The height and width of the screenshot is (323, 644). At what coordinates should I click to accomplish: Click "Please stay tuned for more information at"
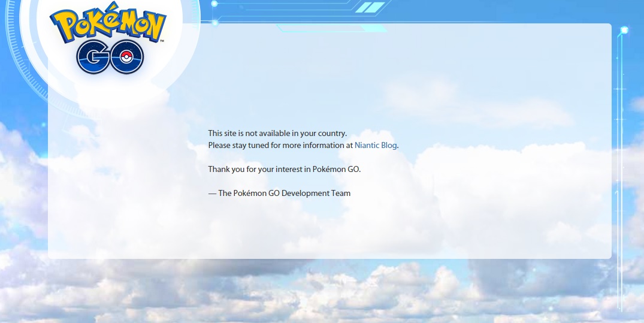pyautogui.click(x=280, y=146)
